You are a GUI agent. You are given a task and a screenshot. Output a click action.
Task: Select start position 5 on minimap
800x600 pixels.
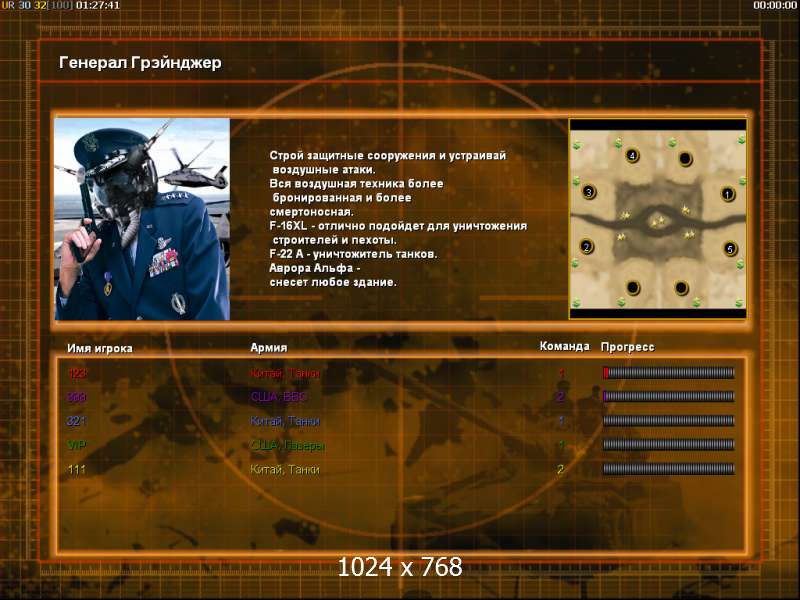click(730, 249)
